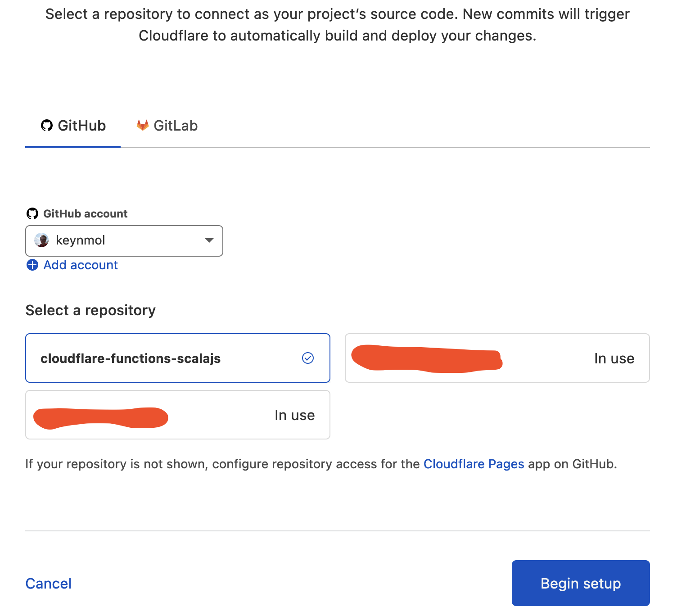677x616 pixels.
Task: Click the keynmol profile avatar
Action: coord(42,240)
